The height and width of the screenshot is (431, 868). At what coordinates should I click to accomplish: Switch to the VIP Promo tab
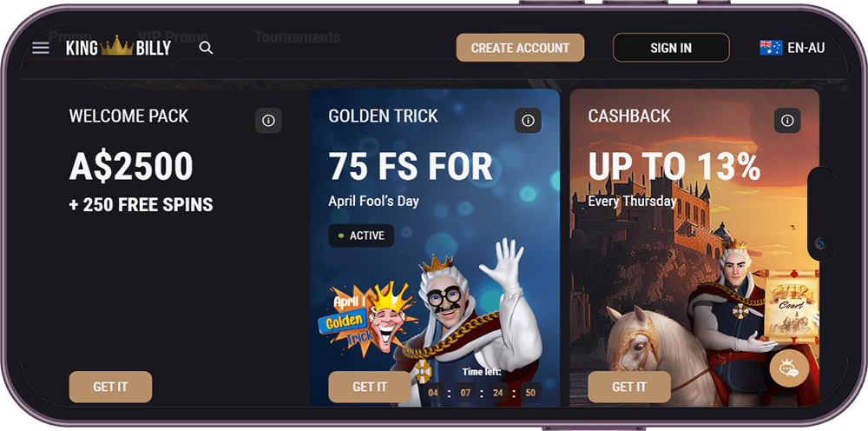pos(173,37)
